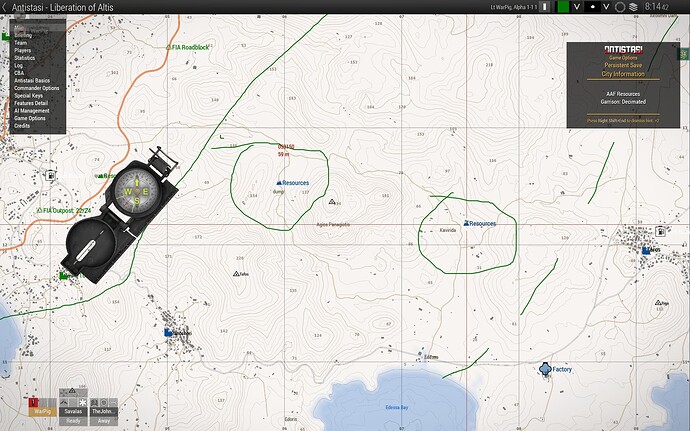This screenshot has height=431, width=690.
Task: Click the red 59 m distance readout
Action: click(x=284, y=155)
